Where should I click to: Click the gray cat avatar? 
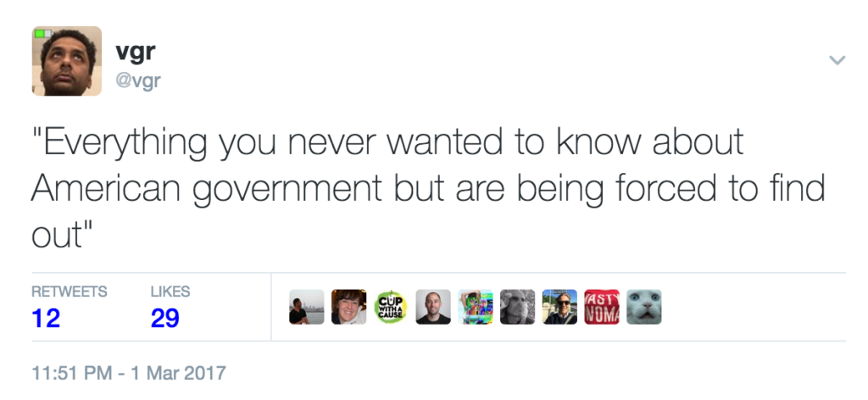(644, 307)
